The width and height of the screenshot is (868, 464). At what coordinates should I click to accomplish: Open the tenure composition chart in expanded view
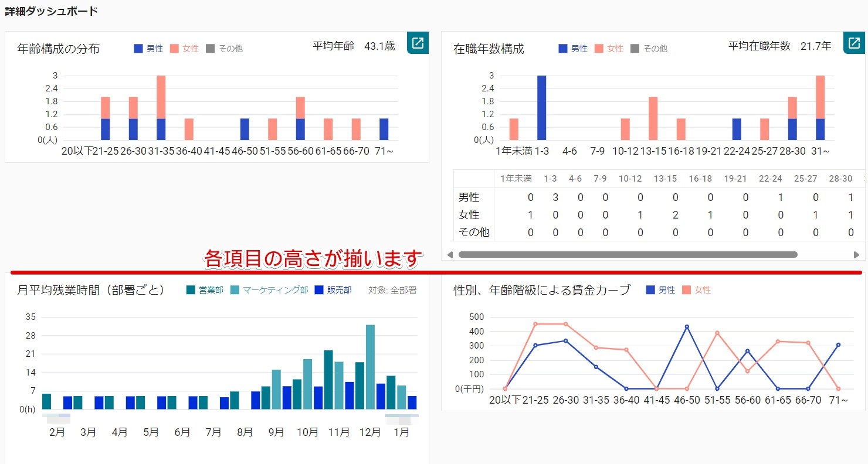point(854,43)
